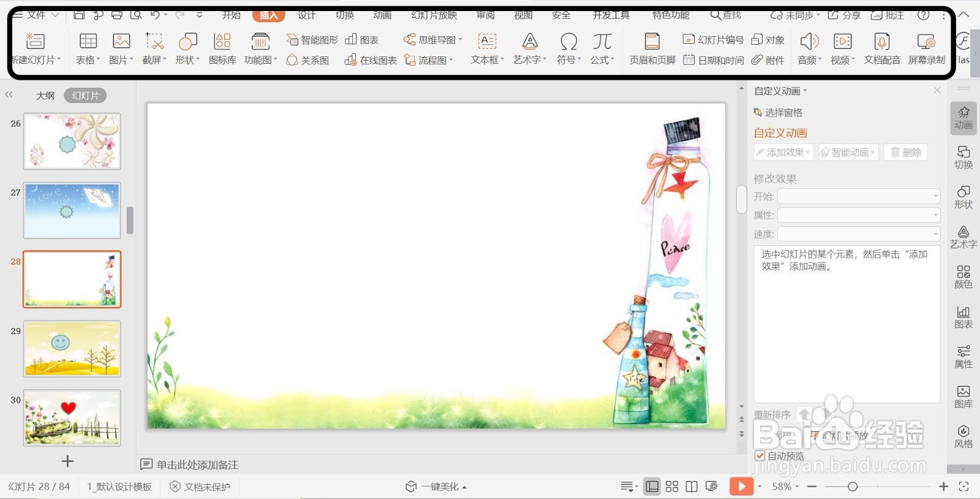Open 选择窗格 selection pane link
This screenshot has height=499, width=980.
point(778,113)
